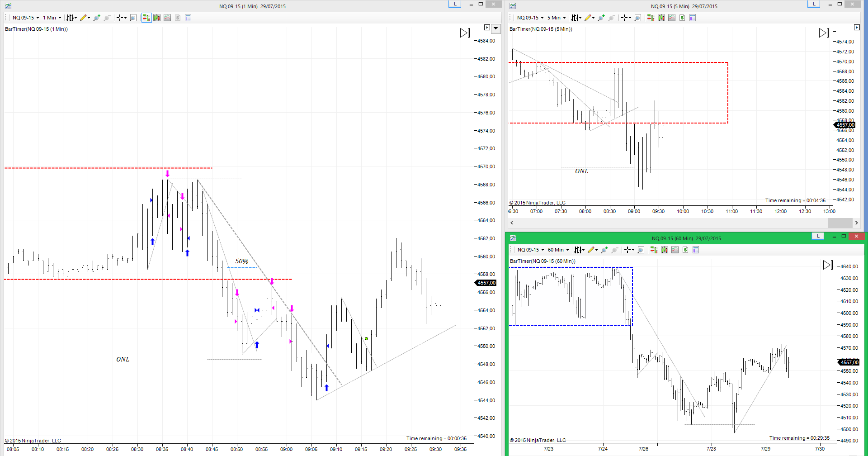Select the ONL text label on 1 Min chart
Image resolution: width=868 pixels, height=456 pixels.
pyautogui.click(x=123, y=359)
